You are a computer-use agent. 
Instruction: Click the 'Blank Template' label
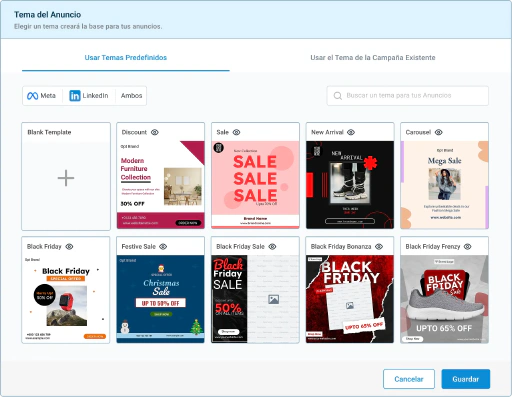[x=49, y=132]
